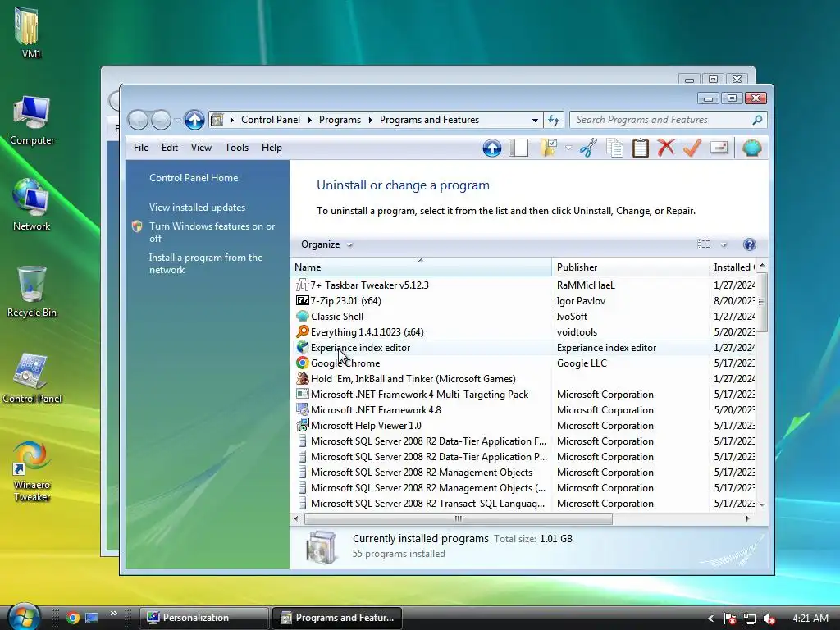Expand the arrow after Programs breadcrumb
840x630 pixels.
(x=370, y=120)
